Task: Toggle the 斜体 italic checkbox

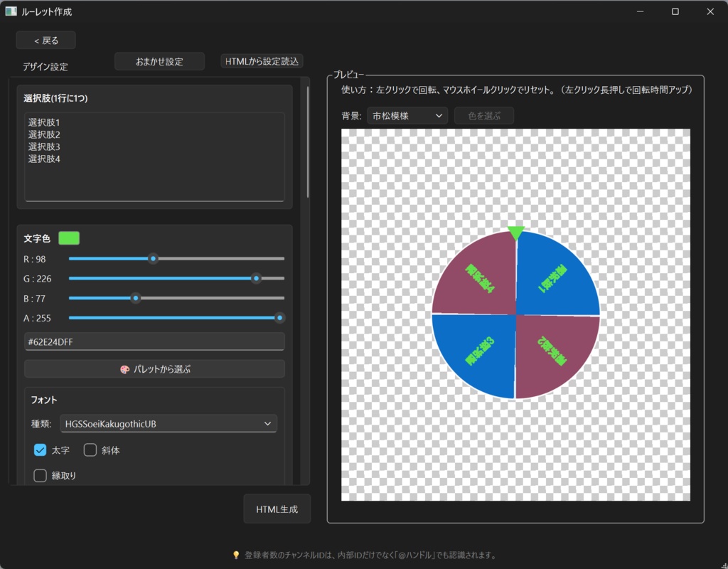Action: click(x=90, y=450)
